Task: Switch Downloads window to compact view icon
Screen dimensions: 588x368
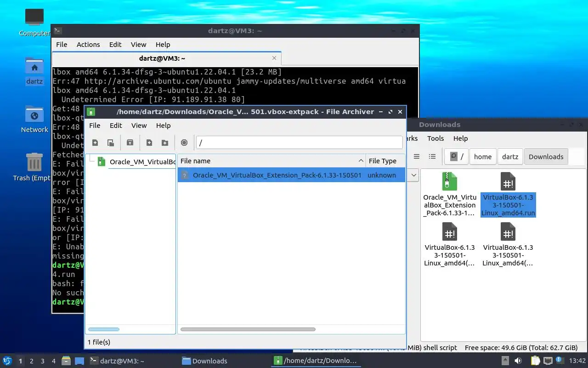Action: tap(417, 156)
